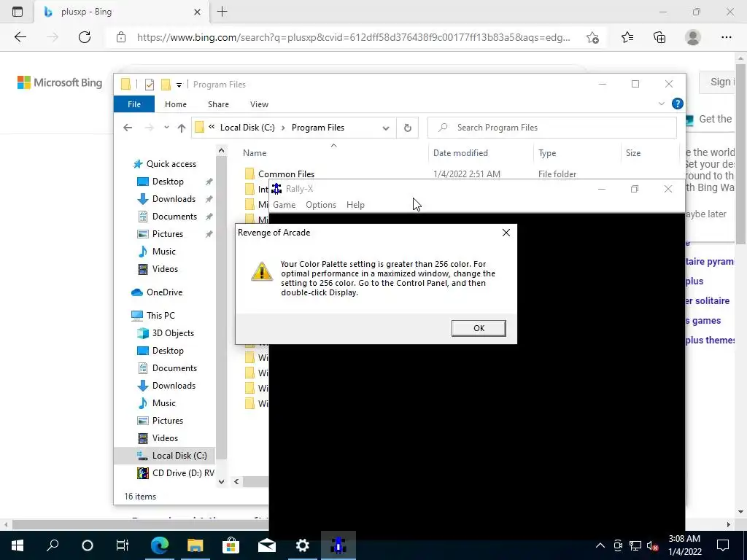Open Game menu in Rally-X window
The image size is (747, 560).
point(284,205)
